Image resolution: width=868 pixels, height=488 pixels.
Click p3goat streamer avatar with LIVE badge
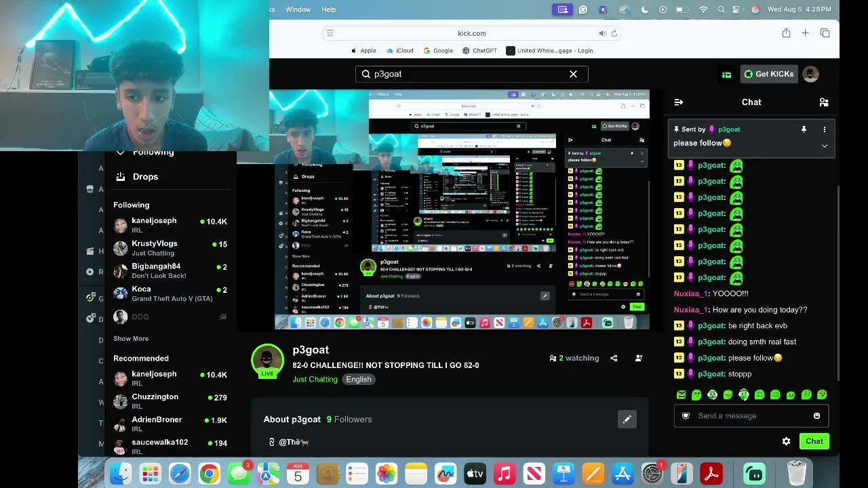point(267,361)
